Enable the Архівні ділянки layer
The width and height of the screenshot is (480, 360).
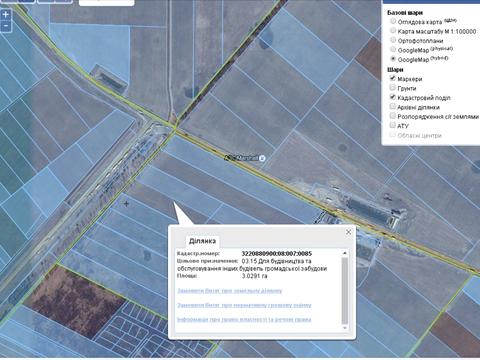pyautogui.click(x=393, y=107)
